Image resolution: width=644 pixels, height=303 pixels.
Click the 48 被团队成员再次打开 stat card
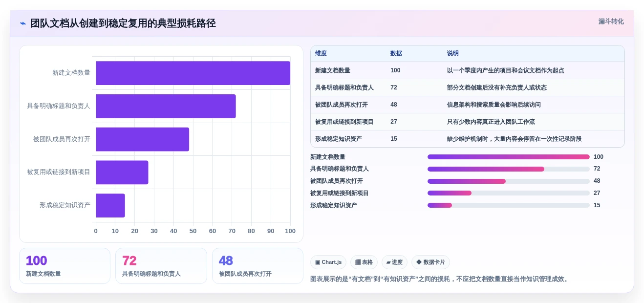pos(258,266)
